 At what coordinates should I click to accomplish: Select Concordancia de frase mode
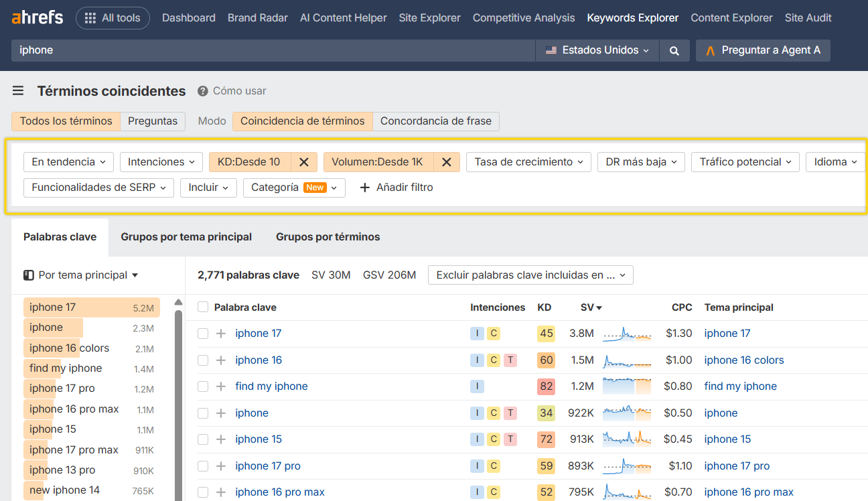(436, 121)
